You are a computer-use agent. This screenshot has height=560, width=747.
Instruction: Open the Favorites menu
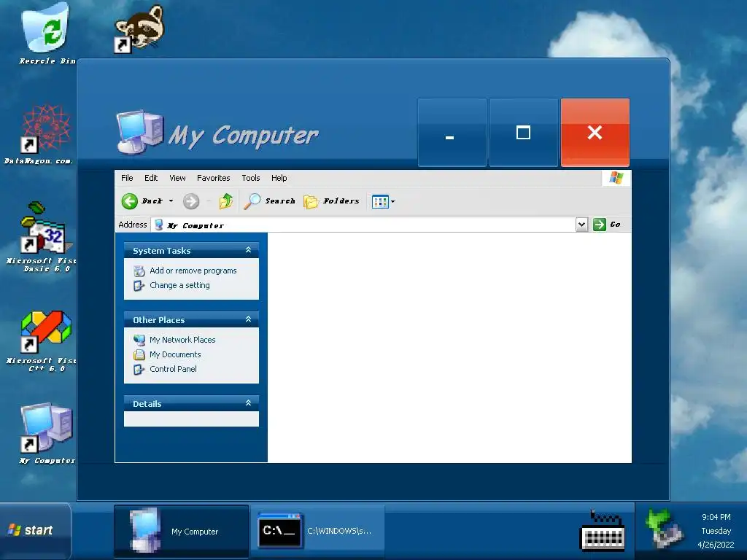click(x=214, y=178)
